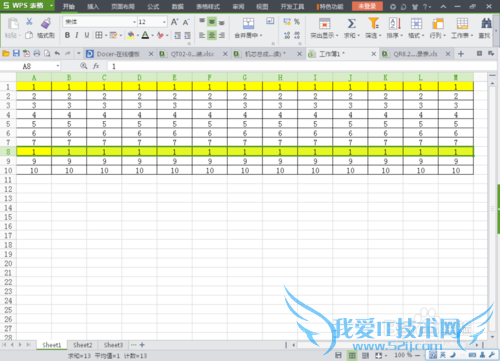
Task: Open the Rows and Columns (行列) icon
Action: (x=438, y=24)
